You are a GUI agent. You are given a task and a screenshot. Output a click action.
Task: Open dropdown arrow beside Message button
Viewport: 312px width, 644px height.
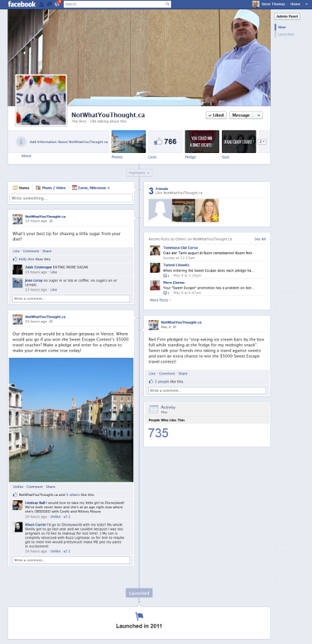coord(257,115)
